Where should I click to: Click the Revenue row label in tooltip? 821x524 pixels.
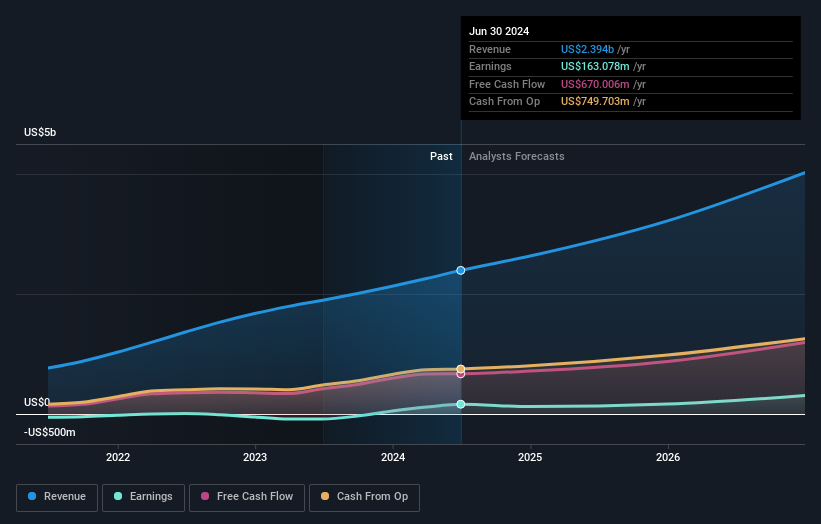(x=490, y=49)
